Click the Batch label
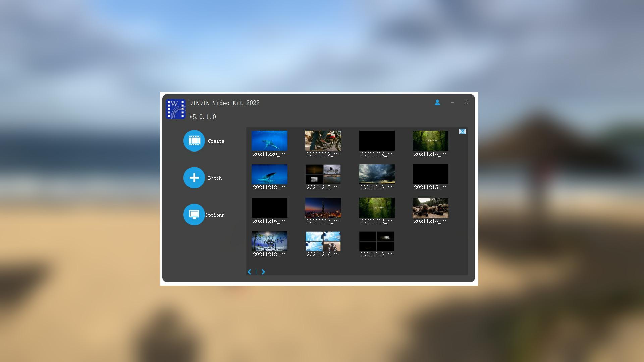This screenshot has height=362, width=644. 215,178
